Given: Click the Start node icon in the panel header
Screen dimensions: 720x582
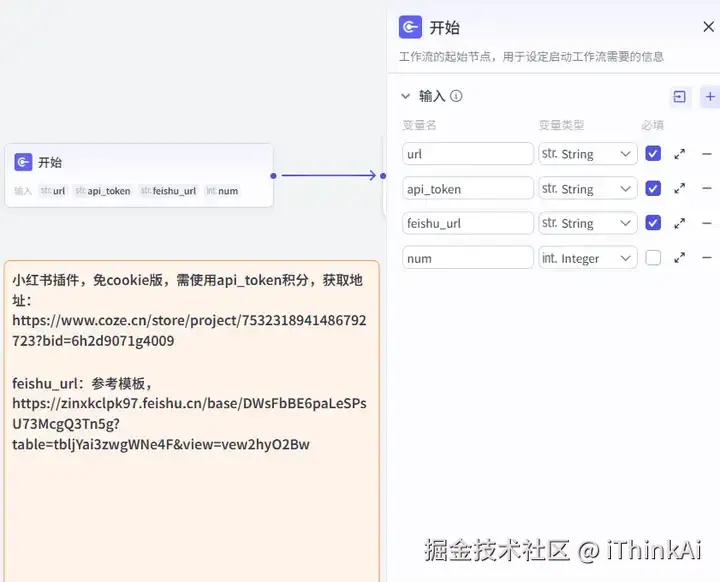Looking at the screenshot, I should pyautogui.click(x=410, y=27).
